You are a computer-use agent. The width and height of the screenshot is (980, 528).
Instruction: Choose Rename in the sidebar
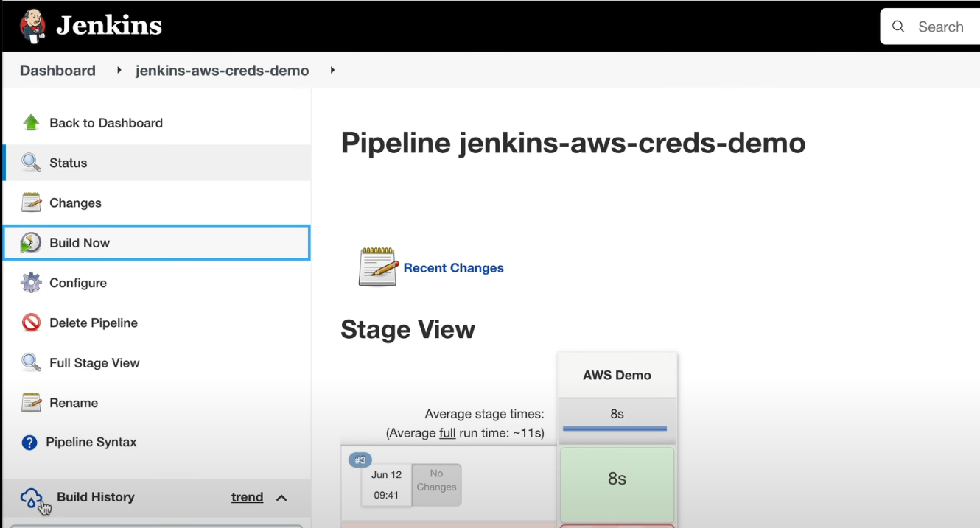pyautogui.click(x=74, y=403)
